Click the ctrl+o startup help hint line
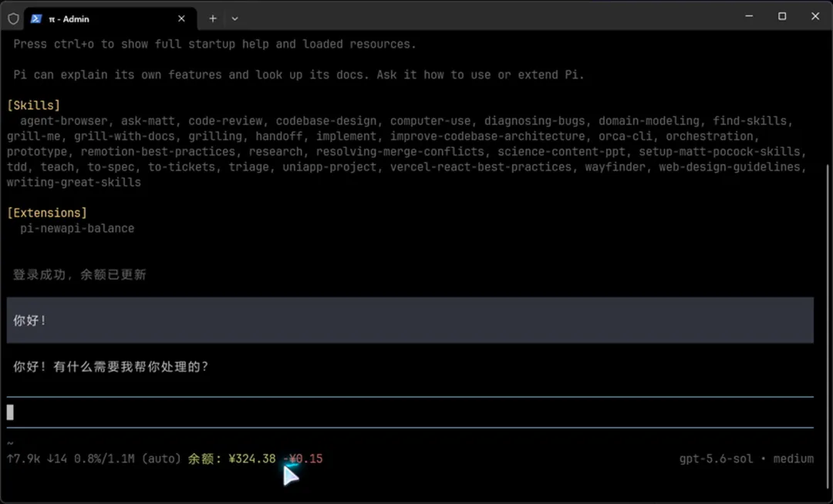This screenshot has width=833, height=504. (x=214, y=44)
